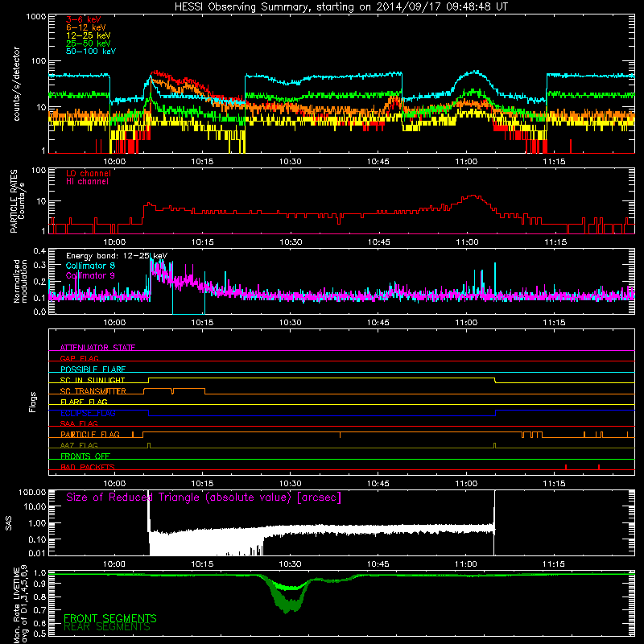Click the SAS axis title

tap(8, 523)
